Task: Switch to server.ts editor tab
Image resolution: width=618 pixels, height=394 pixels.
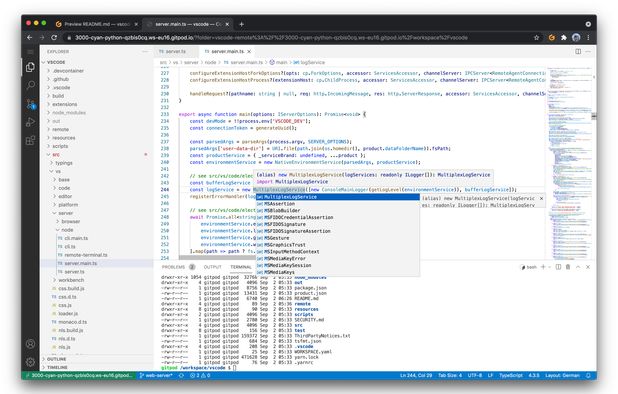Action: click(172, 52)
